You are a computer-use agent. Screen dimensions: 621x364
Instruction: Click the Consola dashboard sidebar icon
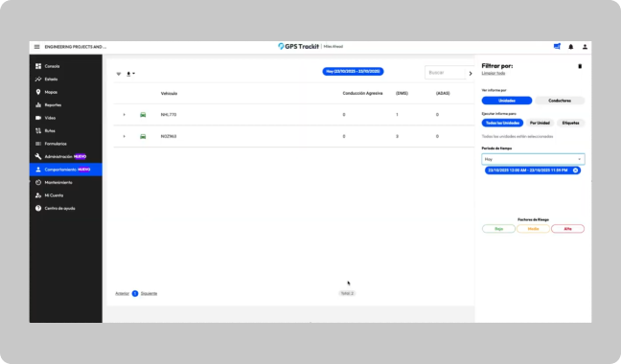click(x=38, y=66)
